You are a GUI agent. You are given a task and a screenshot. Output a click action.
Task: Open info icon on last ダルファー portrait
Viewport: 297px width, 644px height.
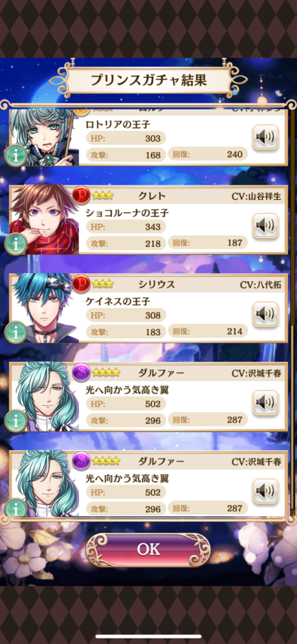(16, 508)
